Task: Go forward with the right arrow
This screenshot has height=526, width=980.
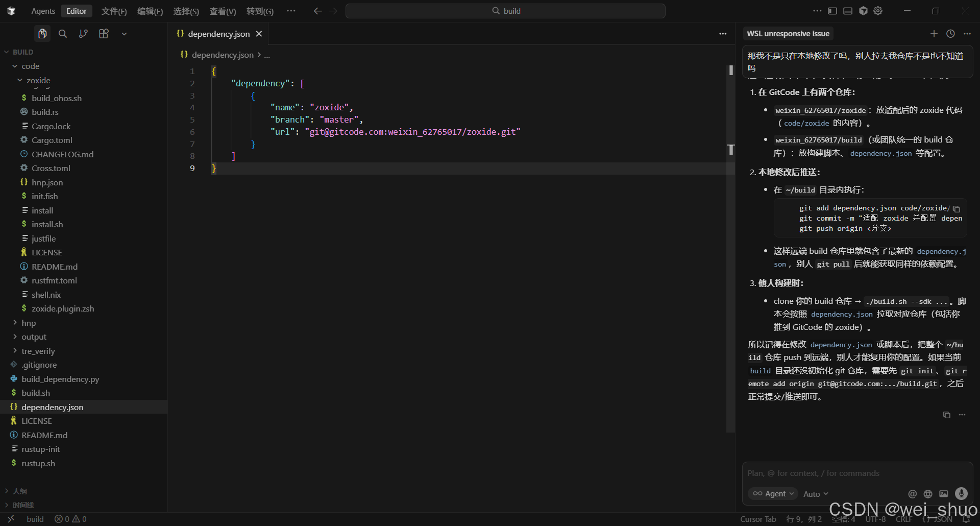Action: (x=333, y=11)
